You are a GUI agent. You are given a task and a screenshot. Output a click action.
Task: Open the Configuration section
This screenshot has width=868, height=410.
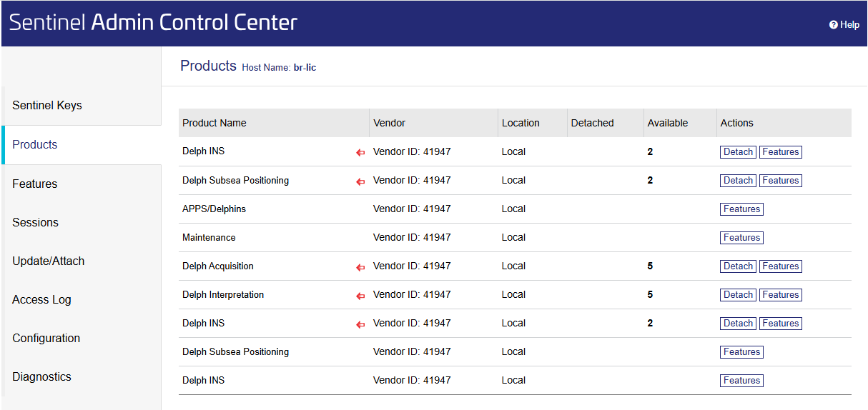46,338
